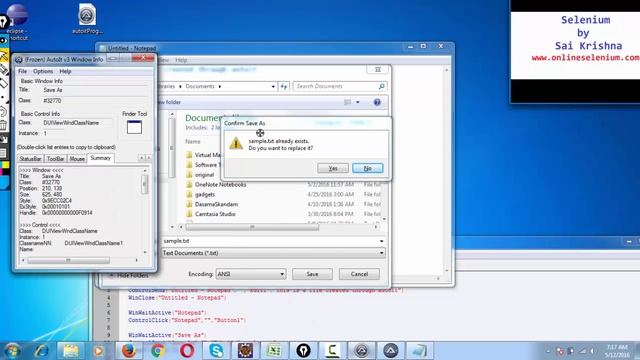Click the first AutoIt taskbar icon

pos(362,351)
